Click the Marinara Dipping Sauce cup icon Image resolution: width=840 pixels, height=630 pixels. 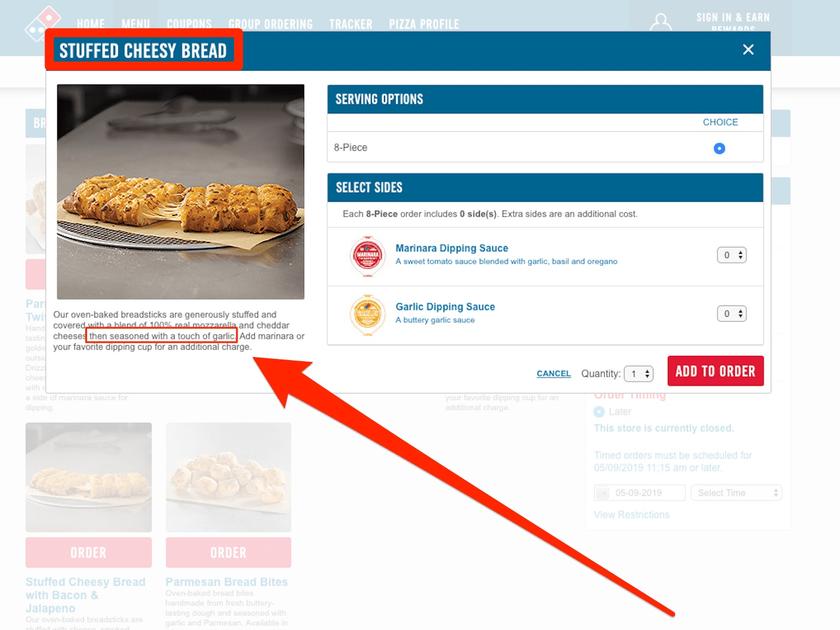click(x=367, y=256)
